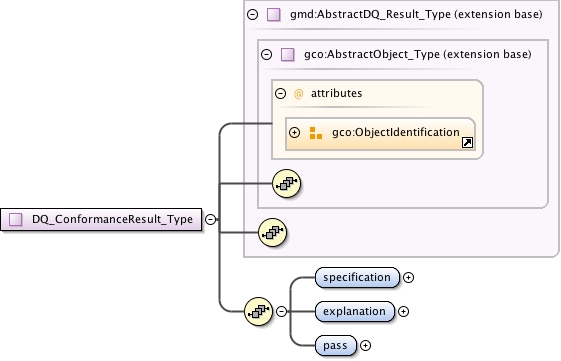Expand the specification element

tap(408, 277)
